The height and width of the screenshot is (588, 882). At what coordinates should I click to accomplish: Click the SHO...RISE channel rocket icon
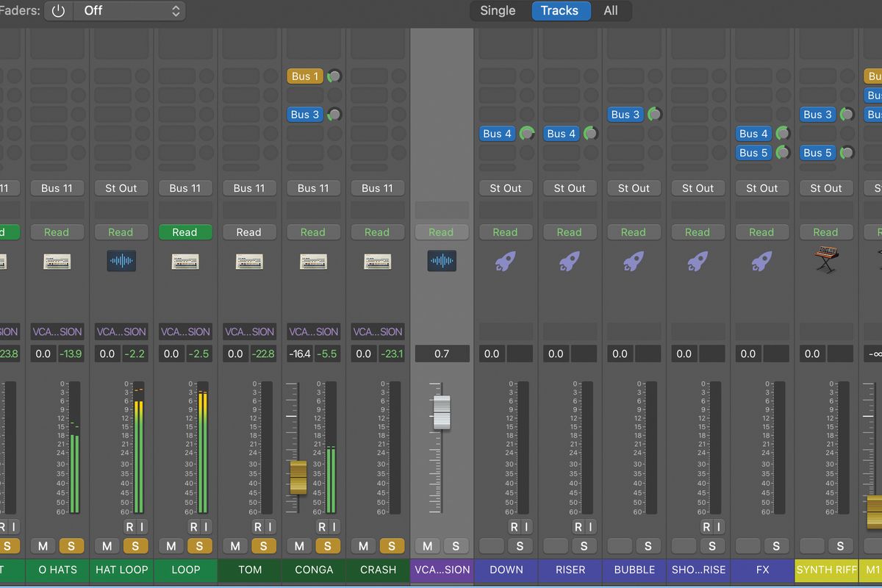(x=698, y=261)
